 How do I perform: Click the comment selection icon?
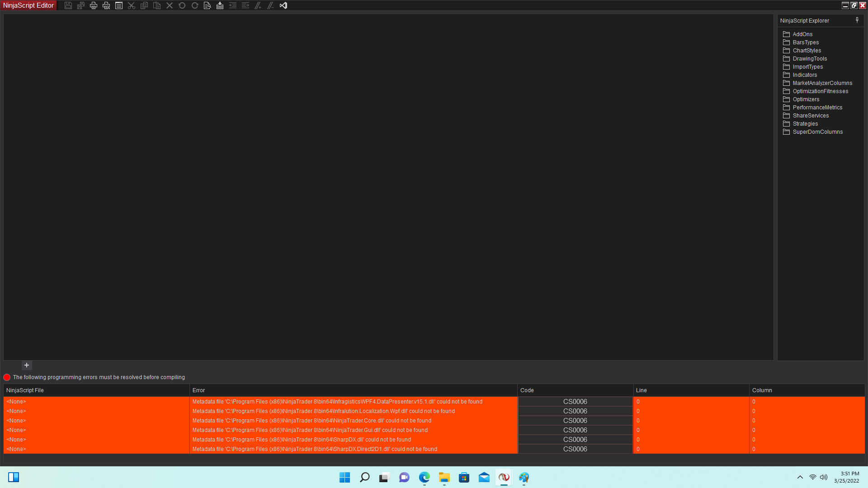point(258,5)
